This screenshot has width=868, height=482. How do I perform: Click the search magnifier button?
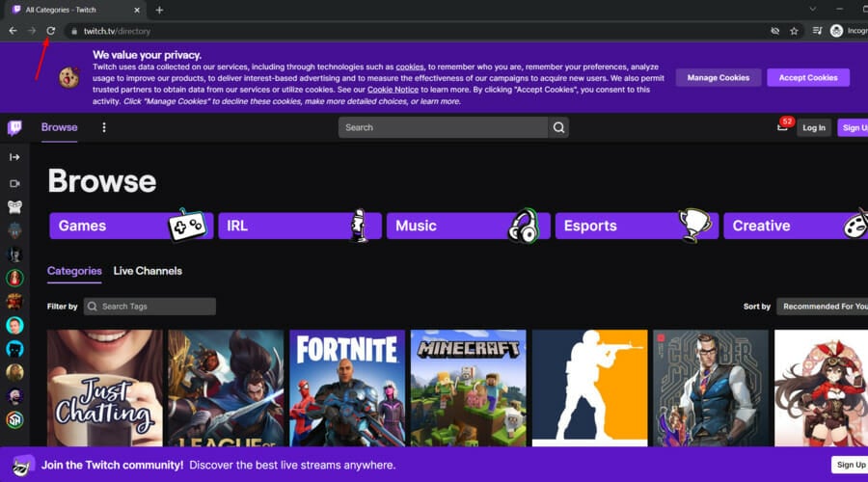558,127
